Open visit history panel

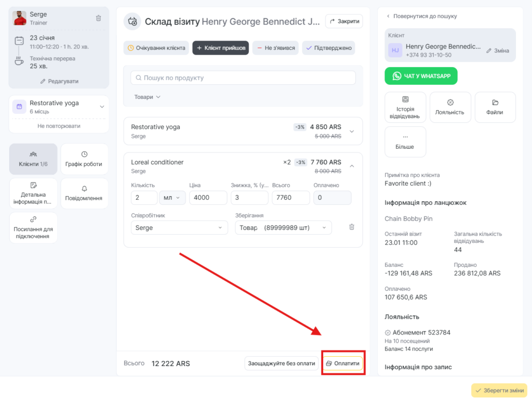point(405,107)
